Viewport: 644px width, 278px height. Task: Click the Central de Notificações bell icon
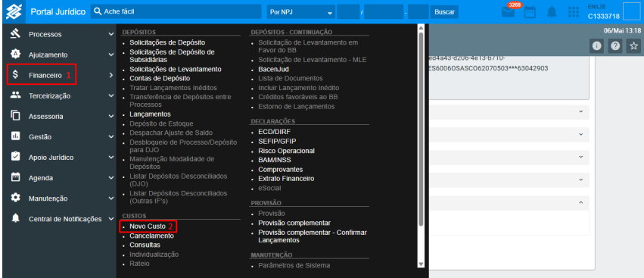click(16, 218)
